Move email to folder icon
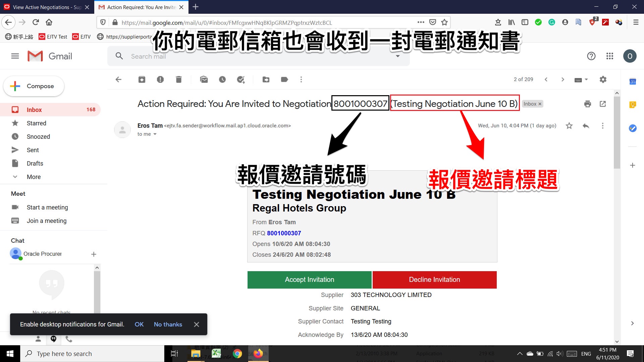 (266, 79)
